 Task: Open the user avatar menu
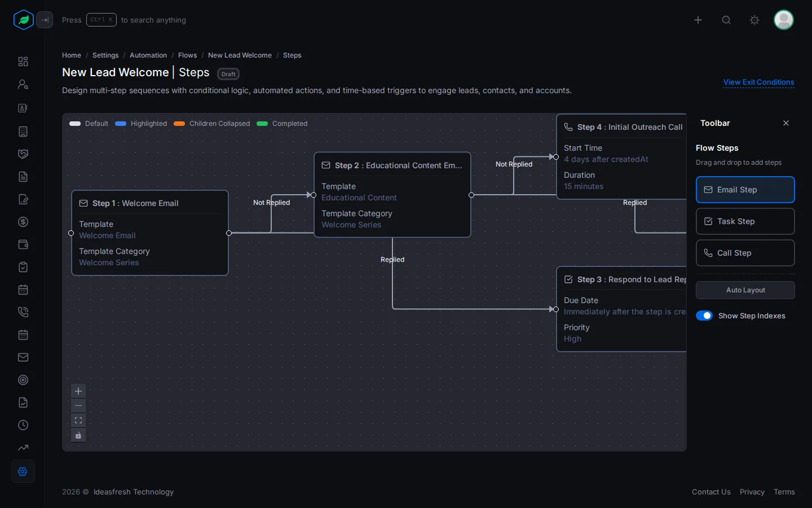point(784,20)
